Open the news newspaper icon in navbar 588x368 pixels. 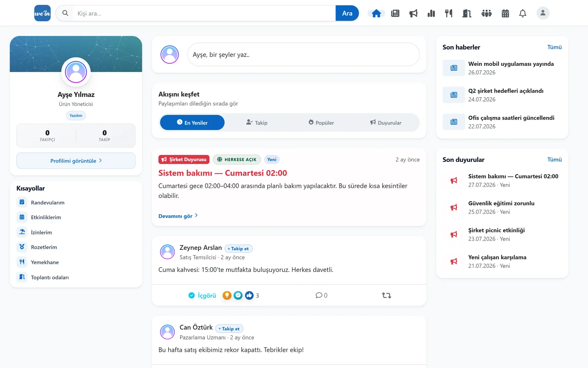(395, 14)
